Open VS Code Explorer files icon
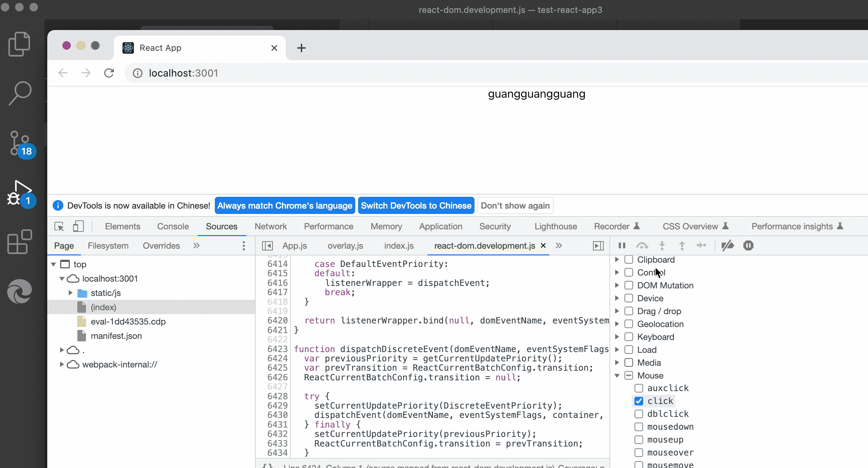The image size is (868, 468). tap(19, 44)
